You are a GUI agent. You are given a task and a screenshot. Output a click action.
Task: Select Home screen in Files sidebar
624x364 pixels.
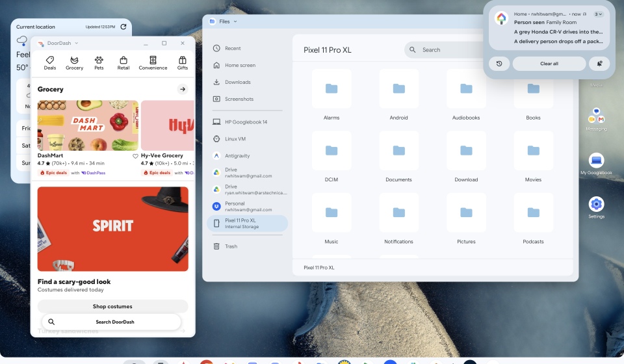pos(247,65)
